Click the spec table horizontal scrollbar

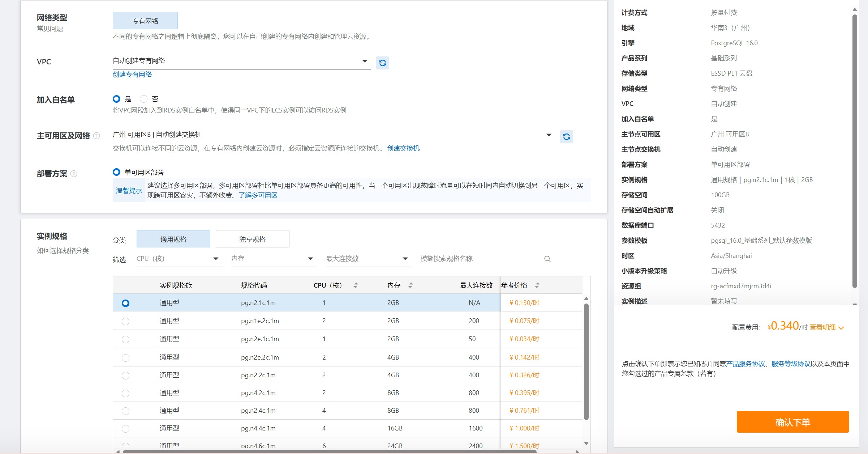329,451
